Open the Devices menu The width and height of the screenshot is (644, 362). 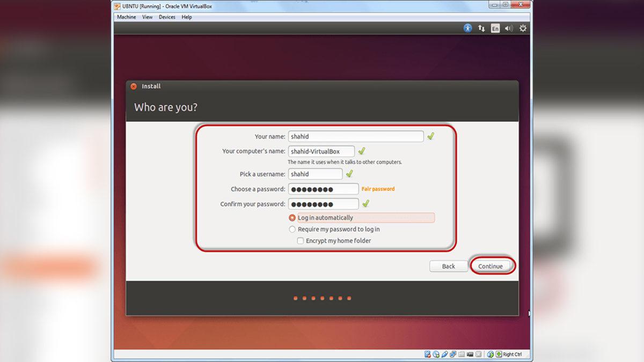(x=167, y=17)
